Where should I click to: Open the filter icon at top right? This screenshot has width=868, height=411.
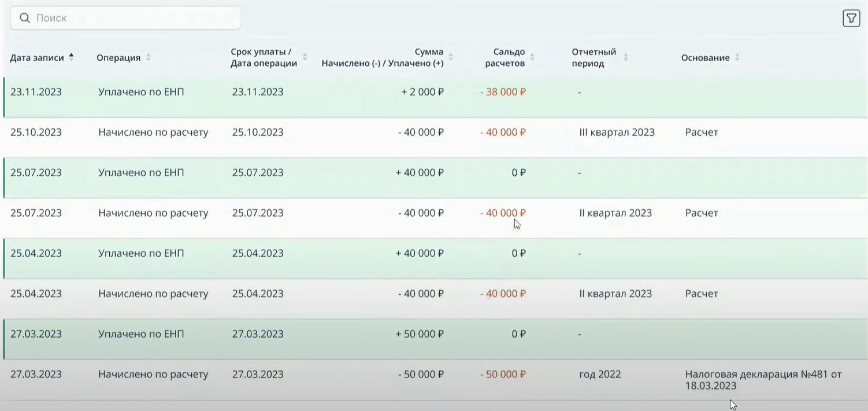pyautogui.click(x=851, y=18)
